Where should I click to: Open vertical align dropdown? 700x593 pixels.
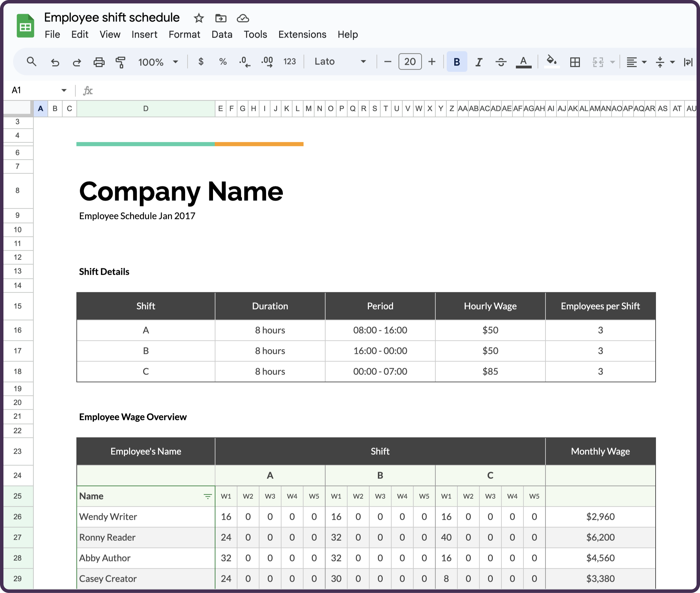click(x=665, y=62)
